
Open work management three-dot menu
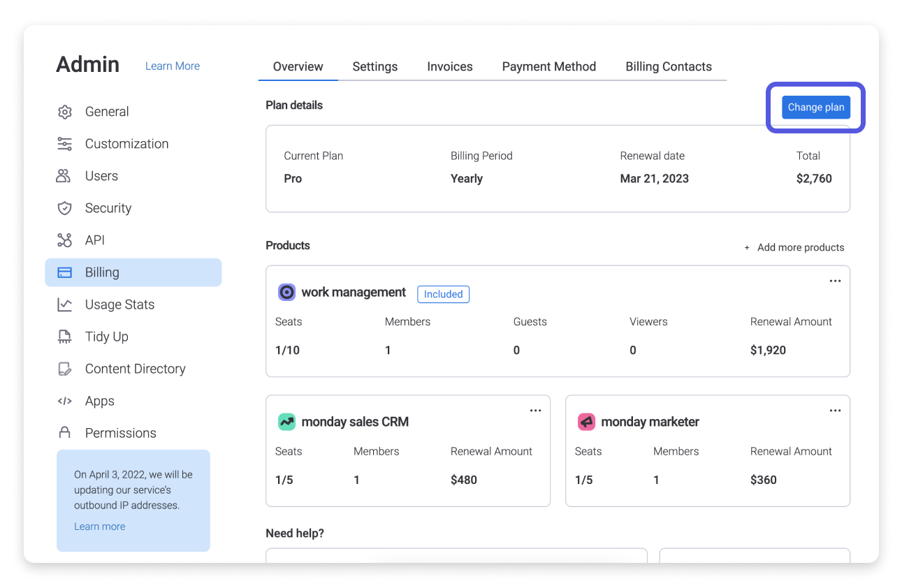tap(835, 281)
